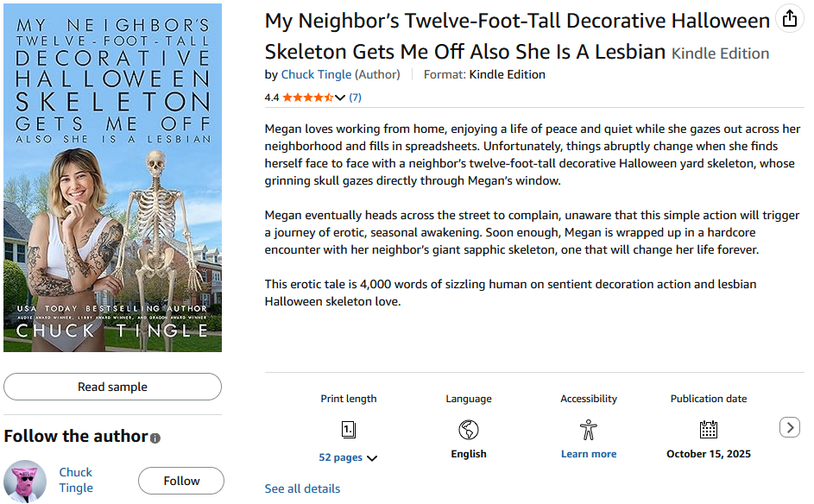Expand the 52 pages dropdown
The height and width of the screenshot is (504, 814).
click(372, 458)
